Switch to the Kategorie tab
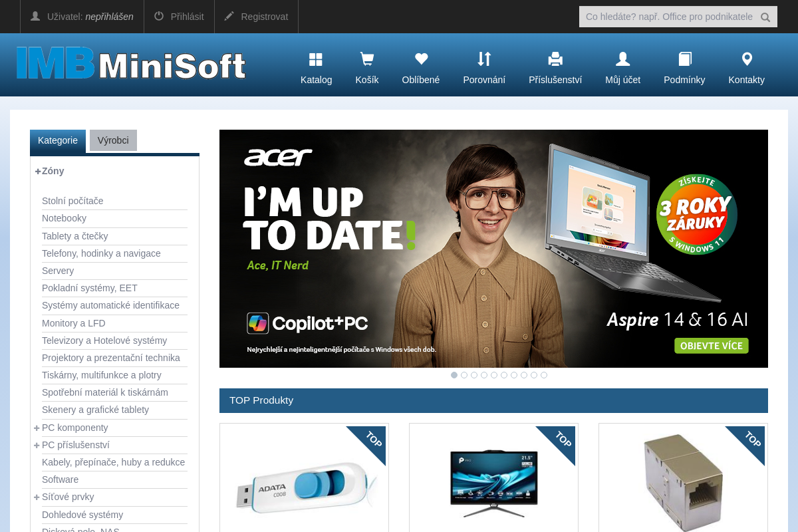The image size is (798, 532). 58,141
